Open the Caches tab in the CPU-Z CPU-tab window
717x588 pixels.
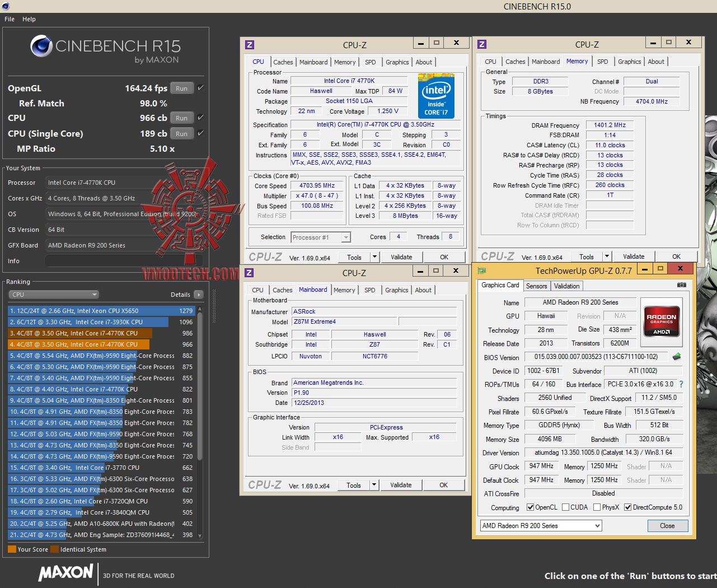tap(283, 62)
